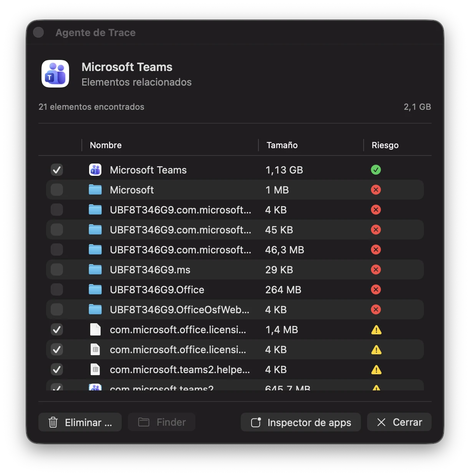
Task: Click the folder icon of the Microsoft row
Action: click(95, 190)
